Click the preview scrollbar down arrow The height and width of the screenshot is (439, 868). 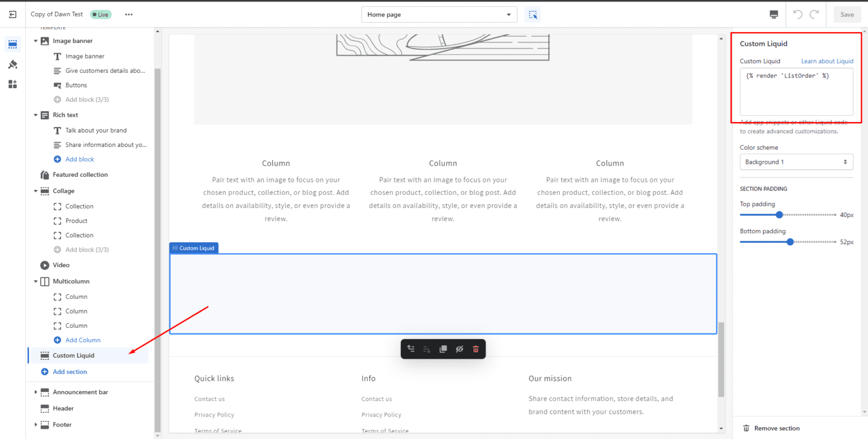point(721,428)
